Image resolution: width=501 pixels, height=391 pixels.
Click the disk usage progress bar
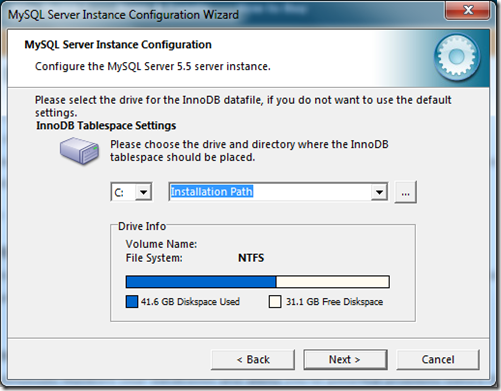point(257,282)
